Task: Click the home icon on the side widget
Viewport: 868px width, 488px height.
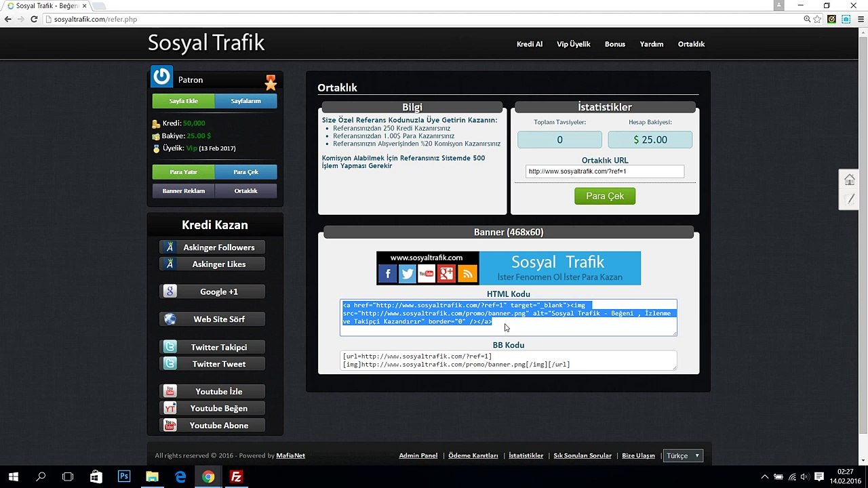Action: coord(850,180)
